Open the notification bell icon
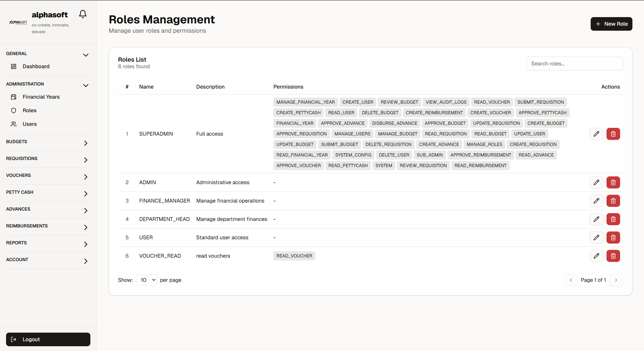This screenshot has height=351, width=644. point(82,14)
